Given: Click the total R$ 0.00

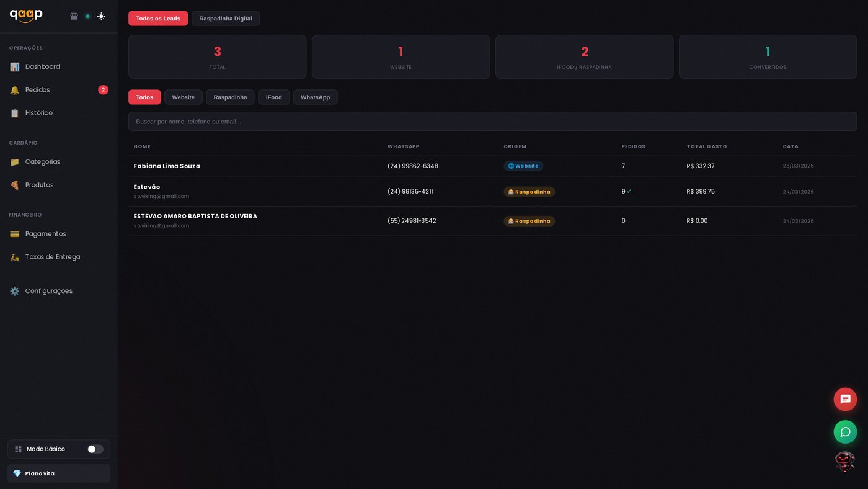Looking at the screenshot, I should pyautogui.click(x=697, y=221).
